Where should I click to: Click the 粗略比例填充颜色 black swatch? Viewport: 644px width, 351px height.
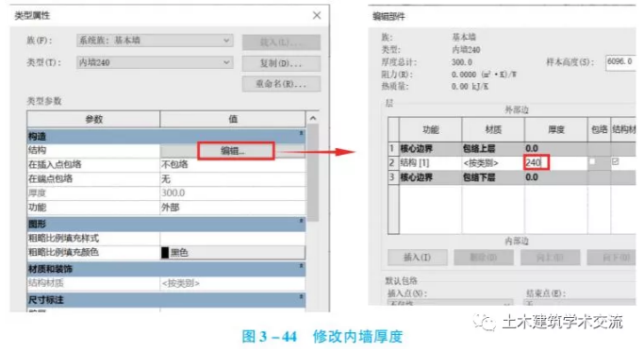pos(165,252)
